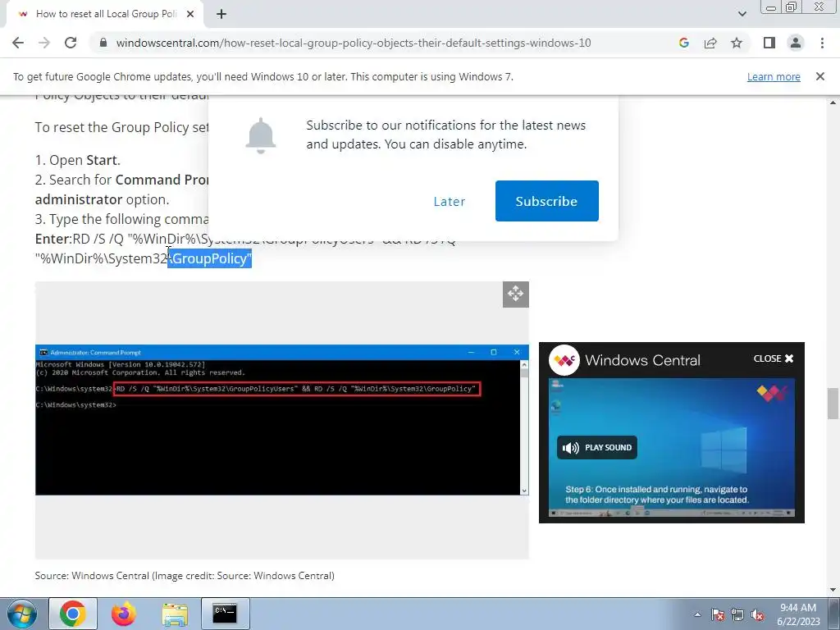Dismiss the Chrome update info bar

tap(819, 76)
